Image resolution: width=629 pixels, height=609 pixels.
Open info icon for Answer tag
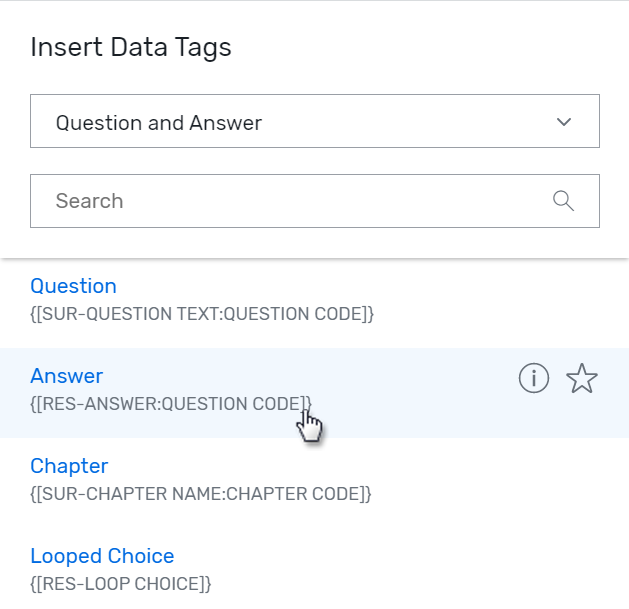point(534,378)
